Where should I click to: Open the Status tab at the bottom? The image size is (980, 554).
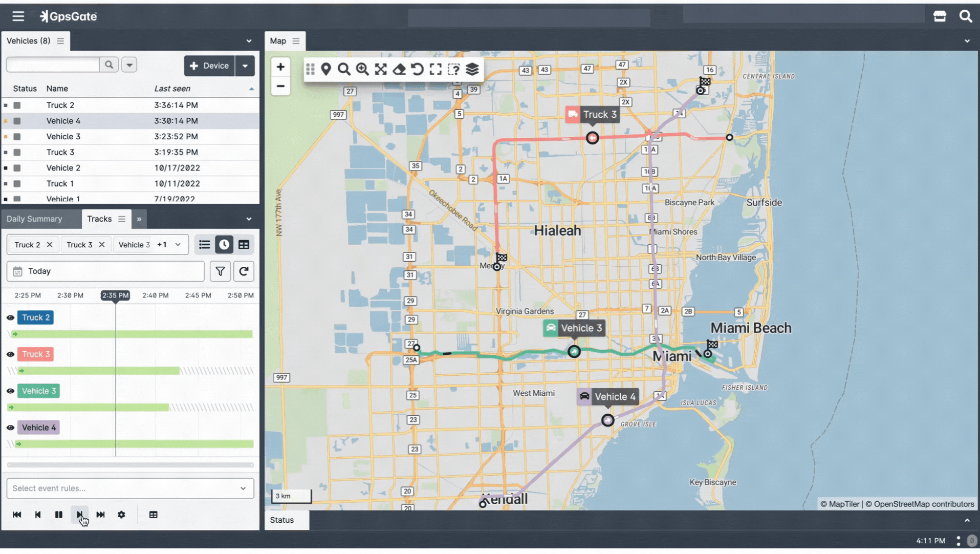coord(281,520)
